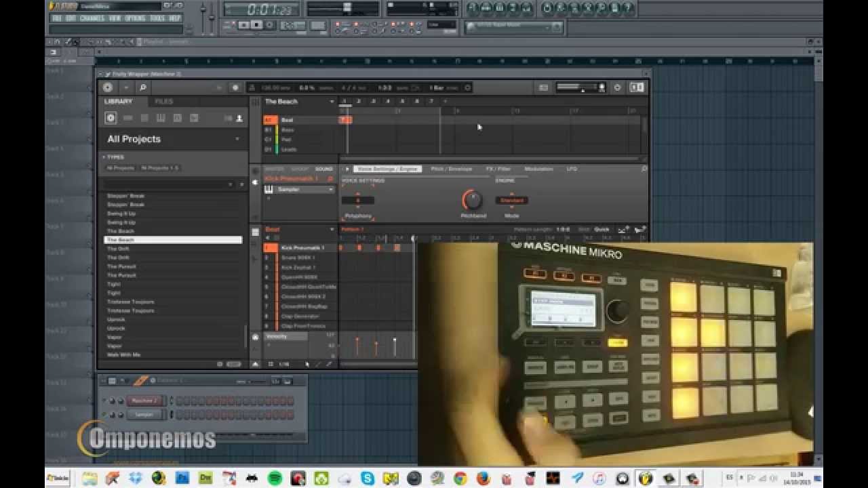Open Firefox from the Windows taskbar
868x488 pixels.
pos(484,479)
